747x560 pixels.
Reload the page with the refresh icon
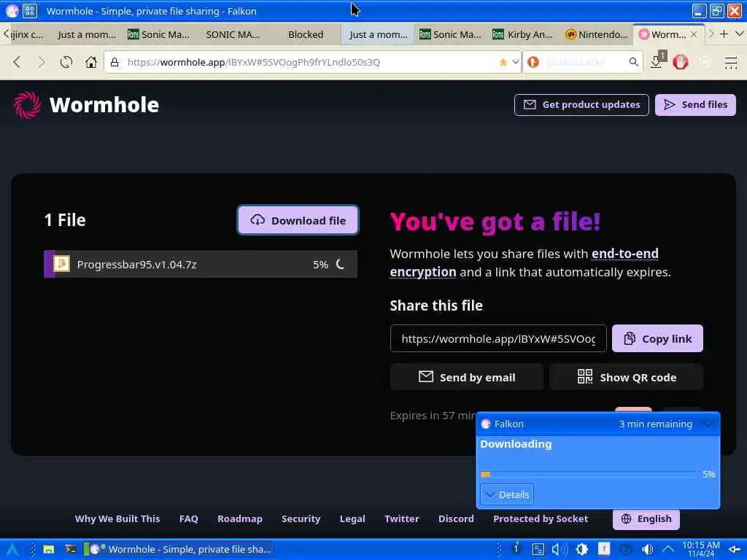click(x=66, y=62)
